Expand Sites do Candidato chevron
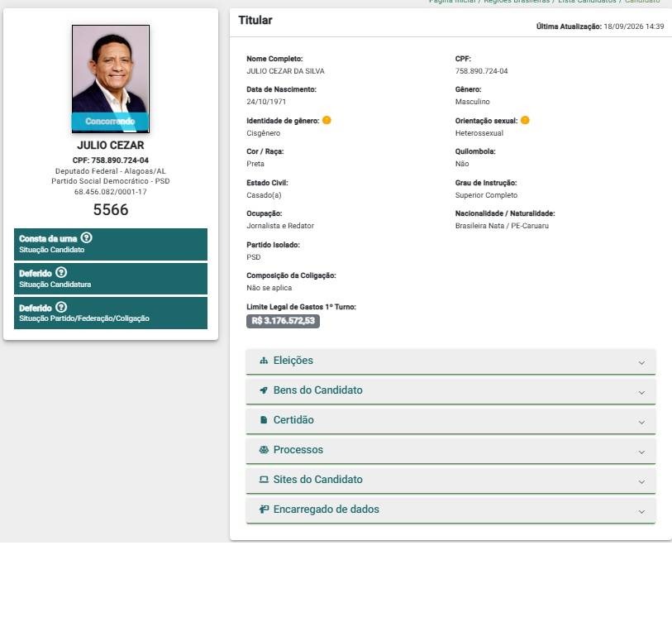The width and height of the screenshot is (672, 622). [x=641, y=481]
